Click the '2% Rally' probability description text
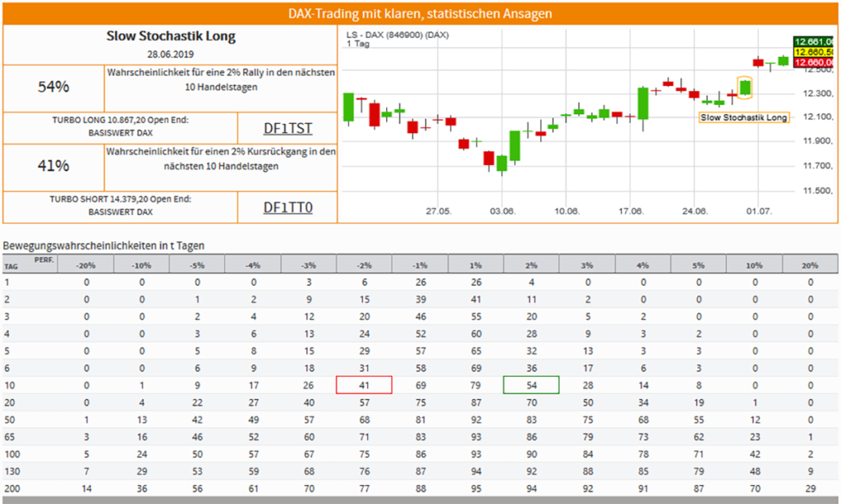Screen dimensions: 841x504 click(x=221, y=80)
